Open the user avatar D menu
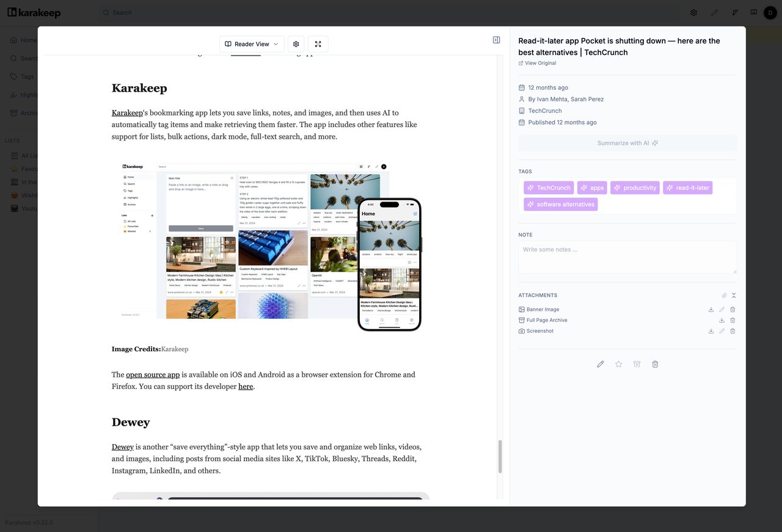This screenshot has width=782, height=532. [x=770, y=13]
